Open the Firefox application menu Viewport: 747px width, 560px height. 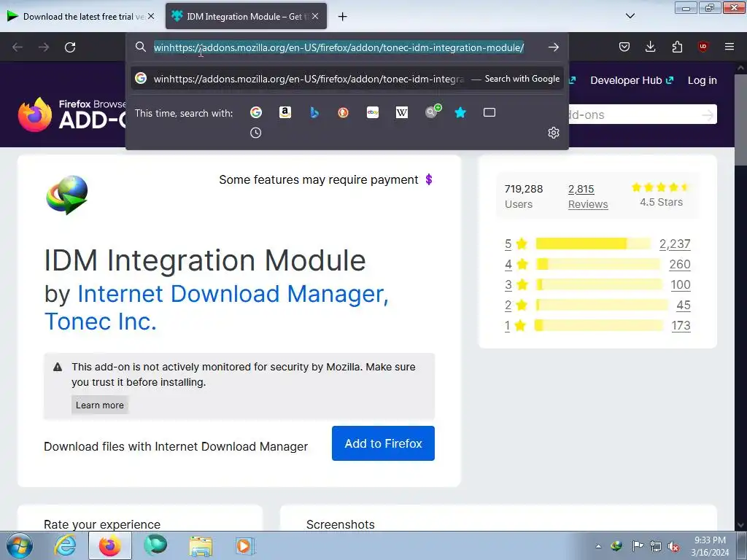(729, 47)
